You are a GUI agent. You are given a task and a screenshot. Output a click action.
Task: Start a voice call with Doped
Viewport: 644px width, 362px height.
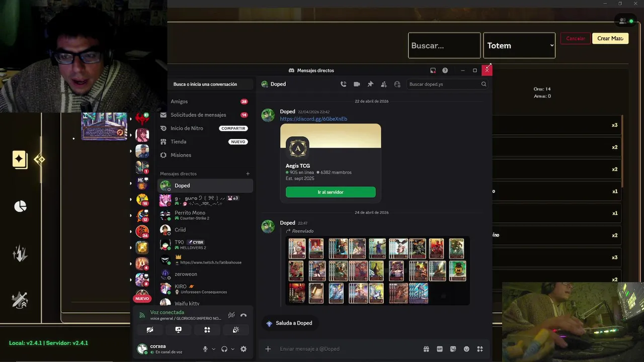point(343,84)
